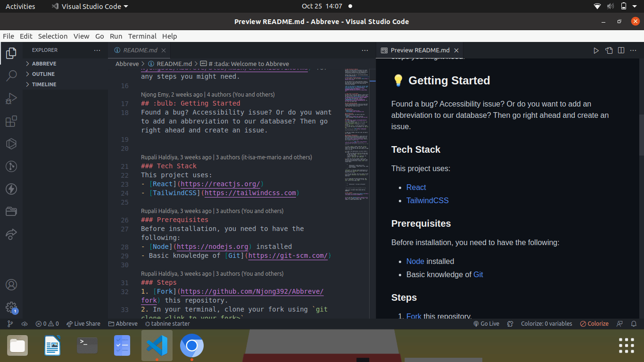Open the Accounts icon in activity bar
This screenshot has height=362, width=644.
11,285
